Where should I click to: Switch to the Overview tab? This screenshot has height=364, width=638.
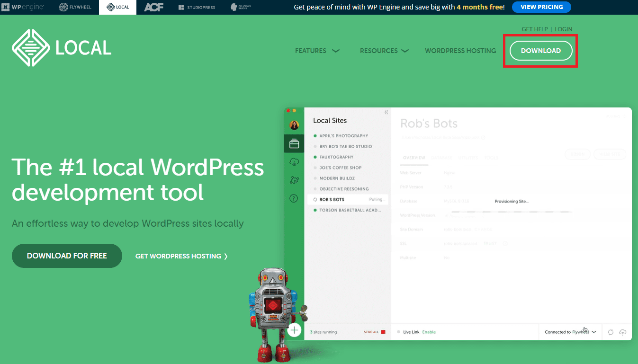[414, 158]
